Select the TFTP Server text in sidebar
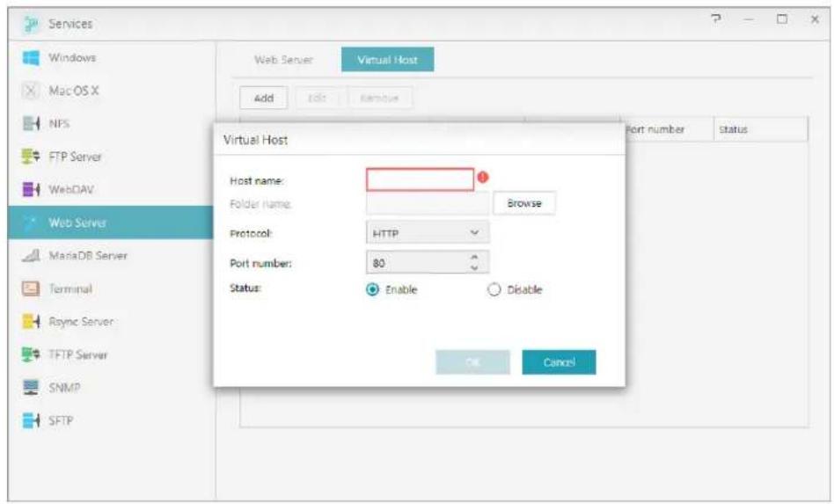Screen dimensions: 834x504 pyautogui.click(x=78, y=354)
